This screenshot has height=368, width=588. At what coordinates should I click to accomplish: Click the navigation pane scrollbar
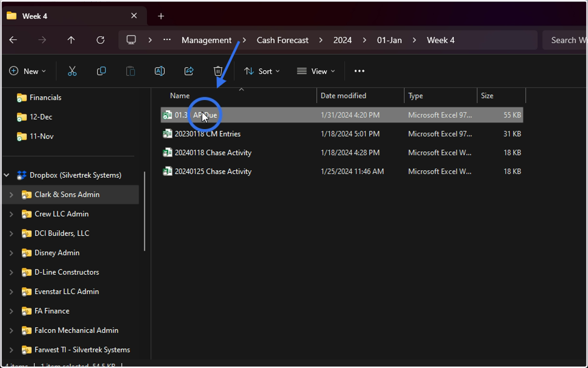[x=145, y=211]
